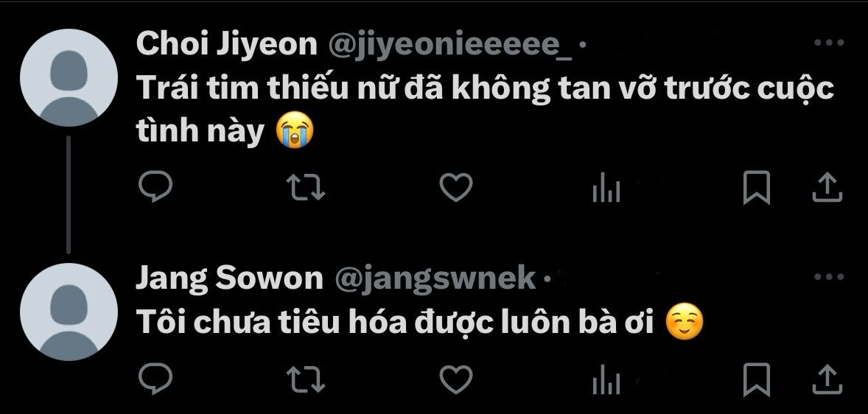Open the Jang Sowon display name link
Viewport: 868px width, 414px height.
click(229, 278)
